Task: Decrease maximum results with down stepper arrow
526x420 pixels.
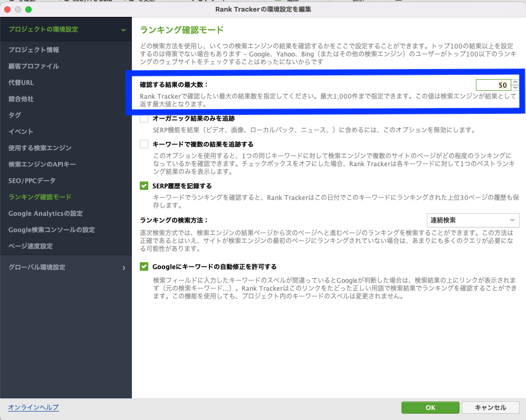Action: pyautogui.click(x=515, y=88)
